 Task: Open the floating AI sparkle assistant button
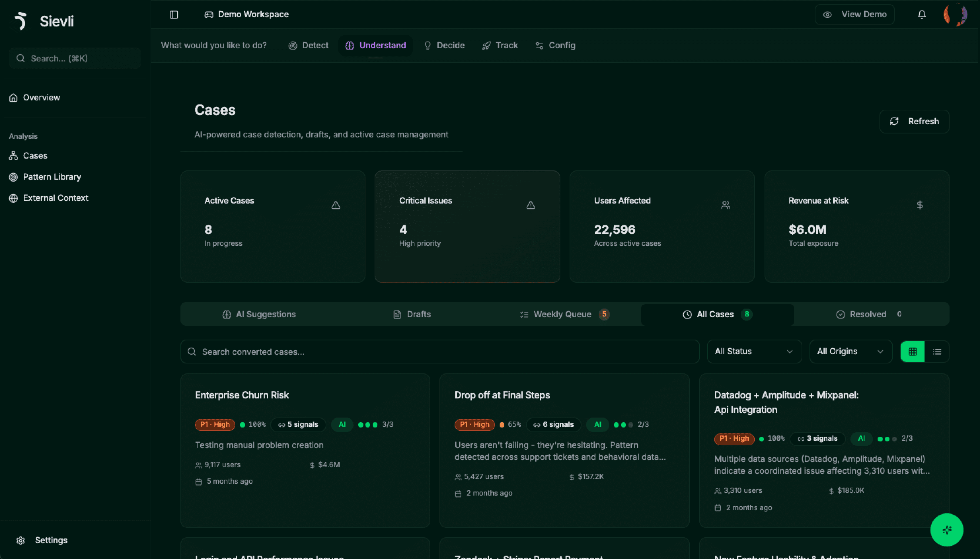pyautogui.click(x=946, y=530)
